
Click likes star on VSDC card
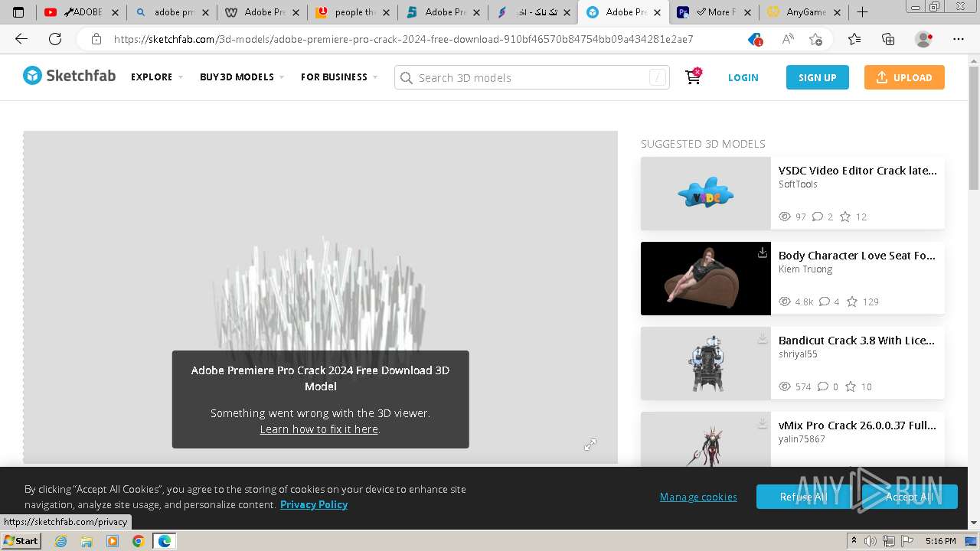tap(845, 217)
